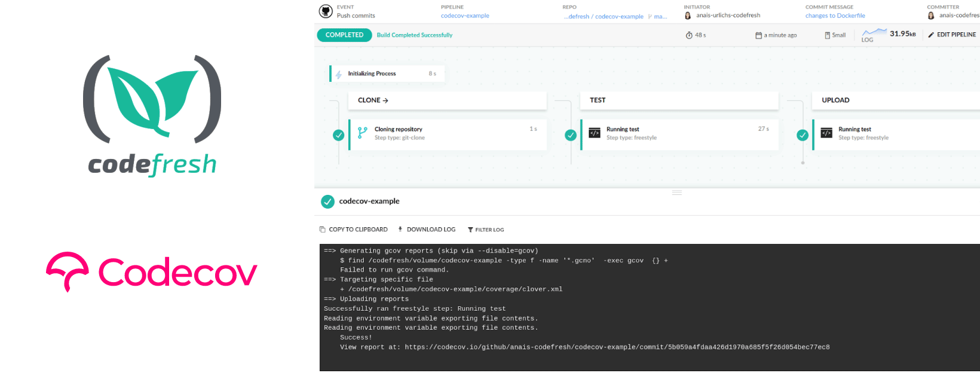Click the TEST stage status checkmark
Screen dimensions: 980x373
click(x=571, y=135)
